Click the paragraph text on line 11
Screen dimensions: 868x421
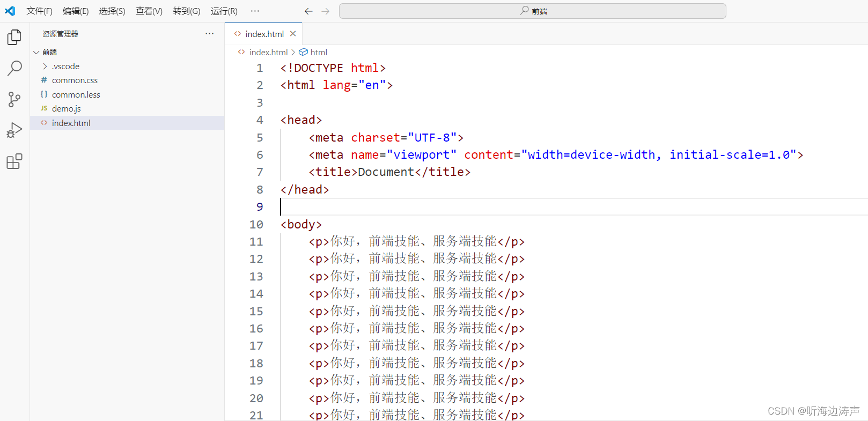coord(414,242)
